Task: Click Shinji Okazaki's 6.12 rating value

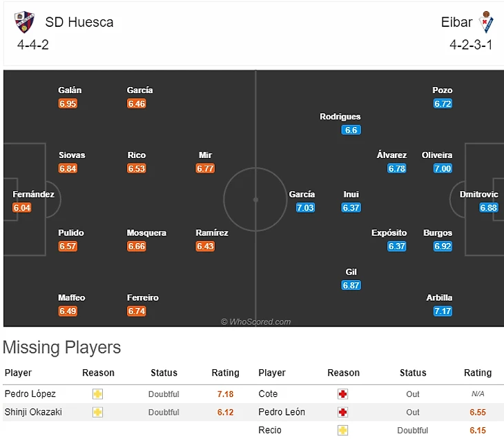Action: coord(225,412)
